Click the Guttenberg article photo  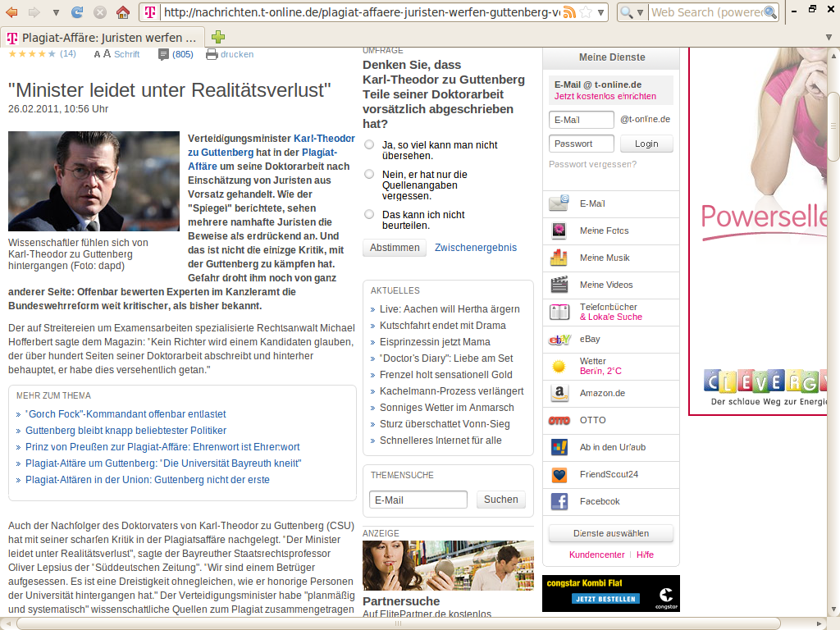pyautogui.click(x=94, y=181)
